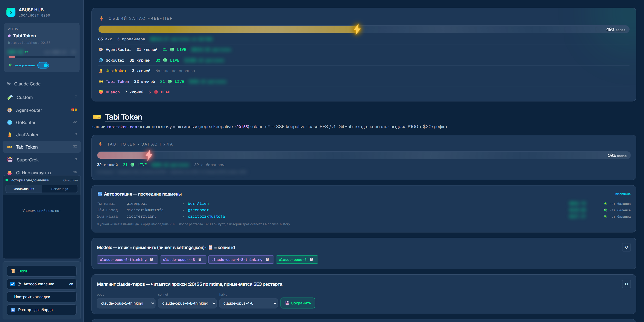Screen dimensions: 644x322
Task: Open Claude Code in the sidebar
Action: 41,84
